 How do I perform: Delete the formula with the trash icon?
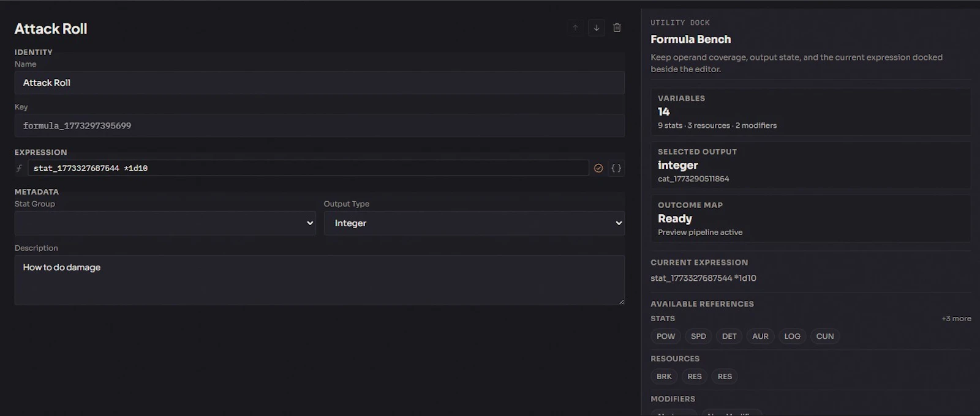pyautogui.click(x=617, y=28)
